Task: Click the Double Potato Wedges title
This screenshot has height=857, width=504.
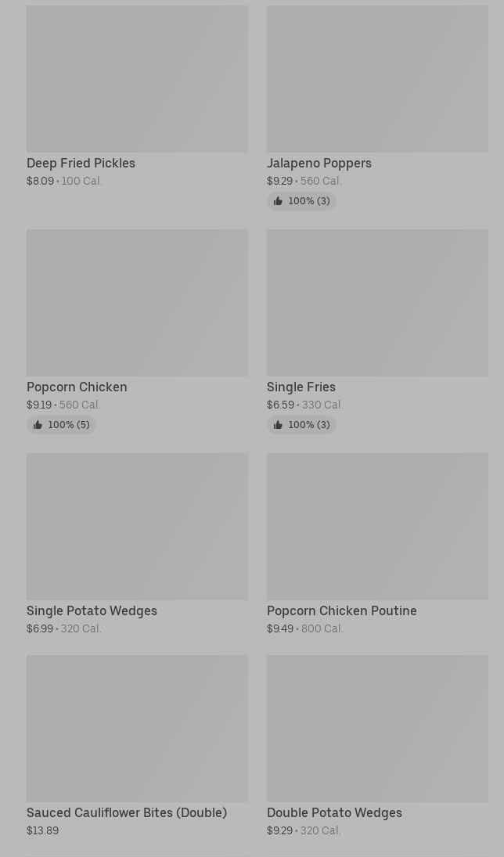Action: click(x=334, y=813)
